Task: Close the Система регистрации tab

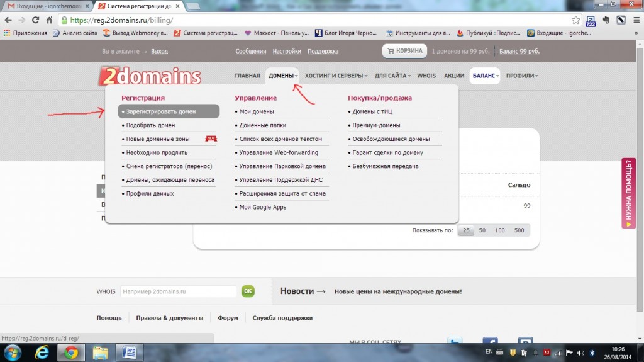Action: pyautogui.click(x=177, y=6)
